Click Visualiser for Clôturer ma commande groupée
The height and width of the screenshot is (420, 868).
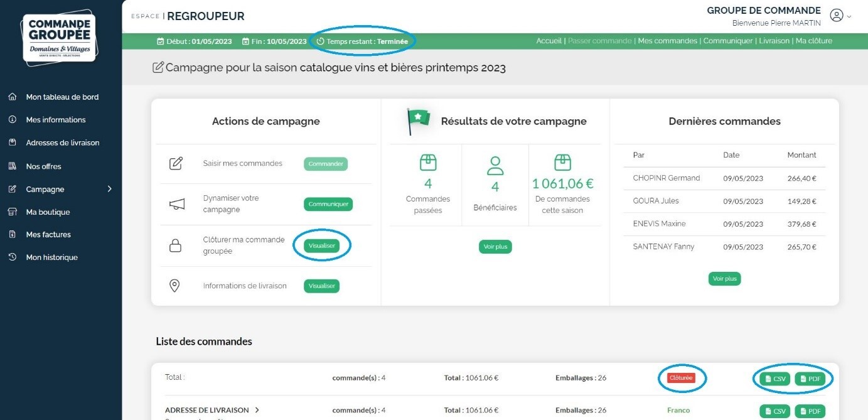[321, 245]
